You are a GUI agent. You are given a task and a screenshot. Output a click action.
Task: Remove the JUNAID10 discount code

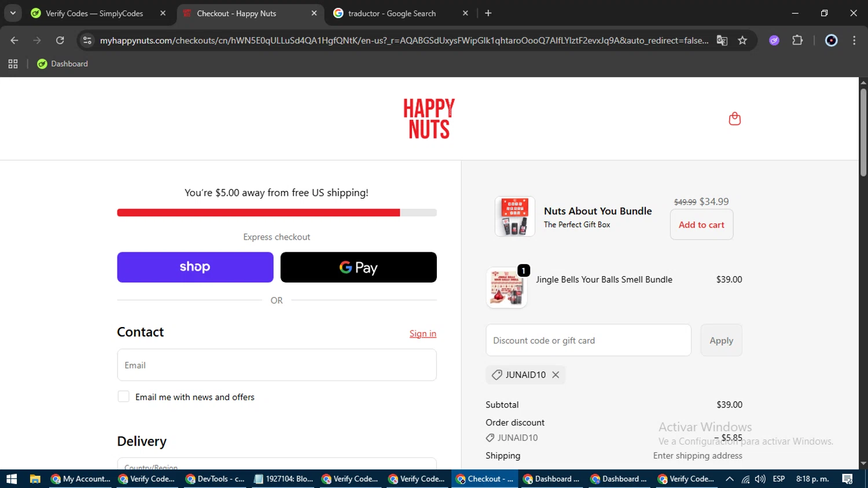[x=556, y=375]
